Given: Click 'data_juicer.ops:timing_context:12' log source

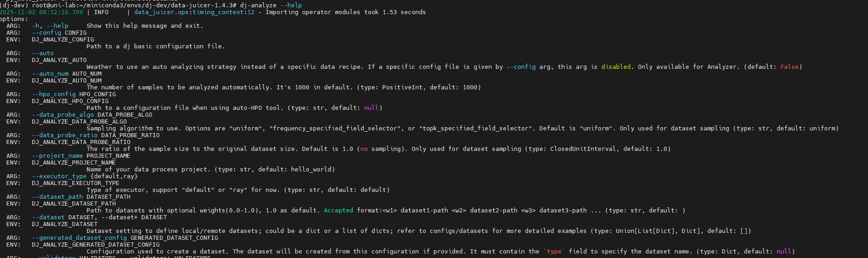Looking at the screenshot, I should (x=194, y=12).
